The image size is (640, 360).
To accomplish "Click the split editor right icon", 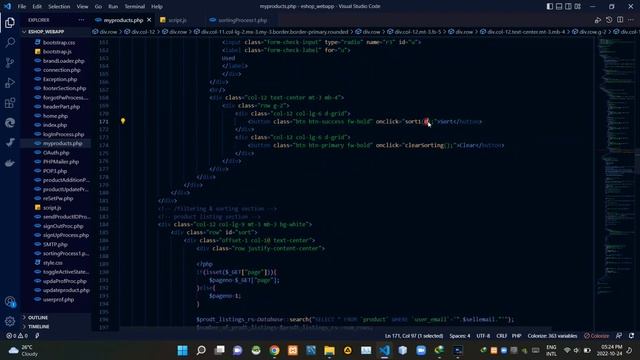I will coord(620,20).
